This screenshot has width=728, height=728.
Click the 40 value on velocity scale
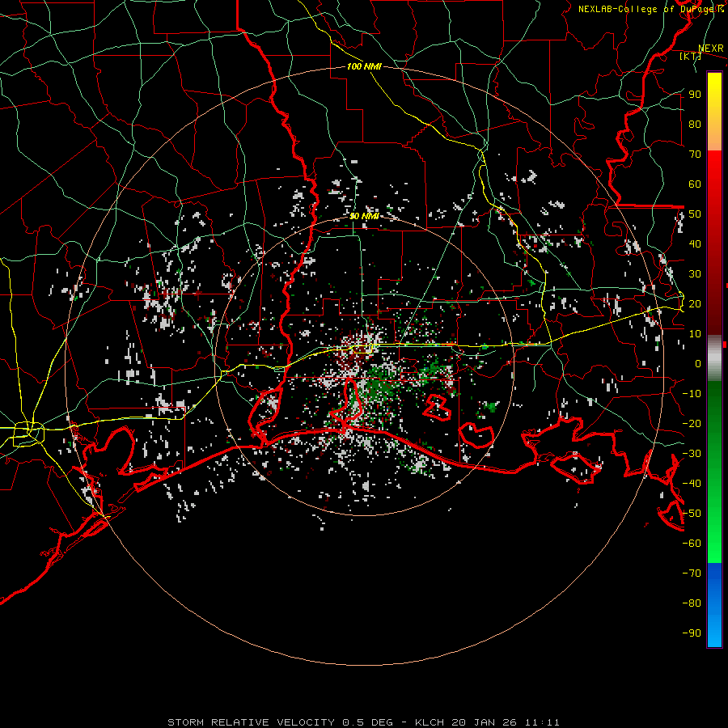point(695,243)
